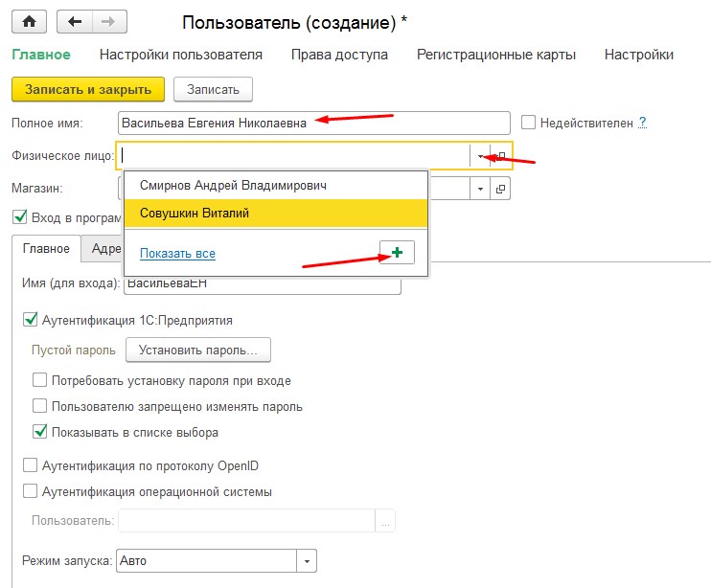The image size is (711, 588).
Task: Open Права доступа section
Action: pos(339,55)
